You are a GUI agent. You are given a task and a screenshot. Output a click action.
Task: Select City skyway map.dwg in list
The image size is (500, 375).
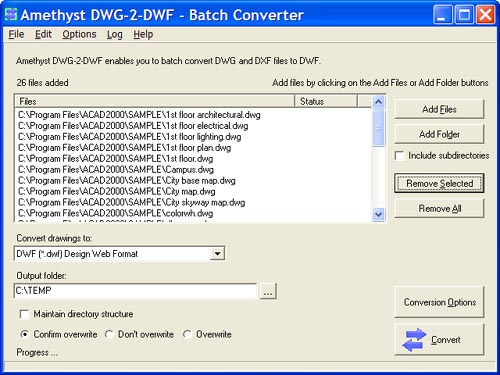[x=132, y=203]
